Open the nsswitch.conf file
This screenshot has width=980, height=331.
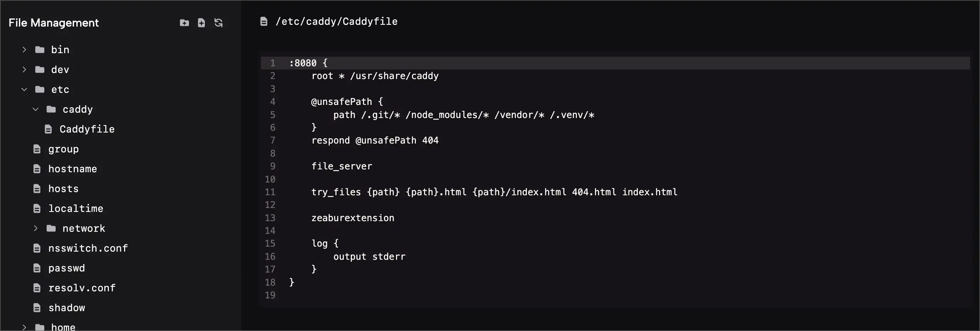click(x=88, y=248)
